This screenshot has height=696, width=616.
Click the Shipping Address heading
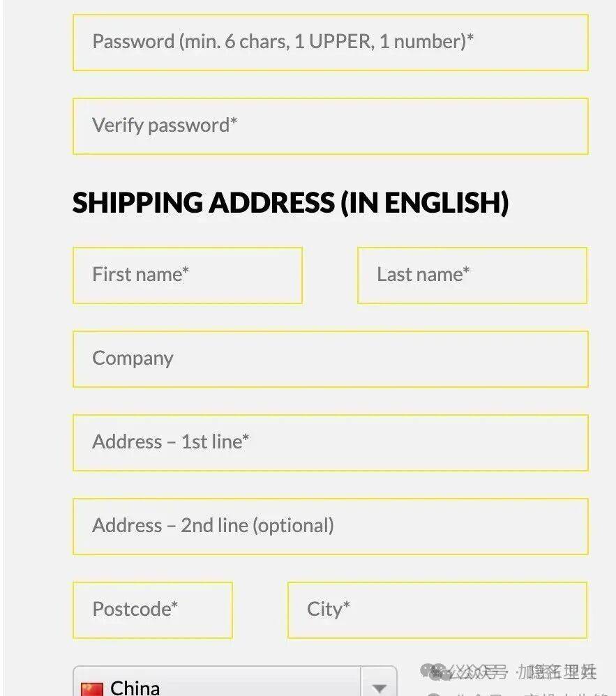point(203,203)
